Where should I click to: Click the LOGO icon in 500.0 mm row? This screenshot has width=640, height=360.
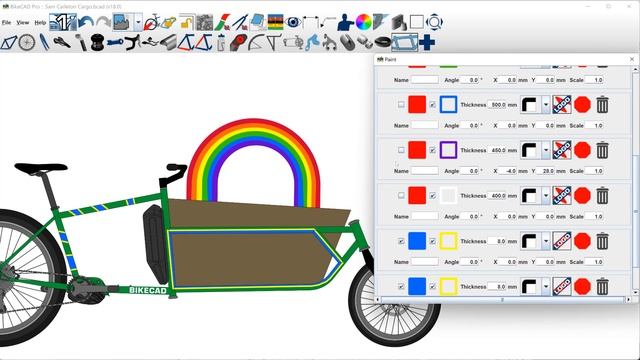(x=562, y=105)
